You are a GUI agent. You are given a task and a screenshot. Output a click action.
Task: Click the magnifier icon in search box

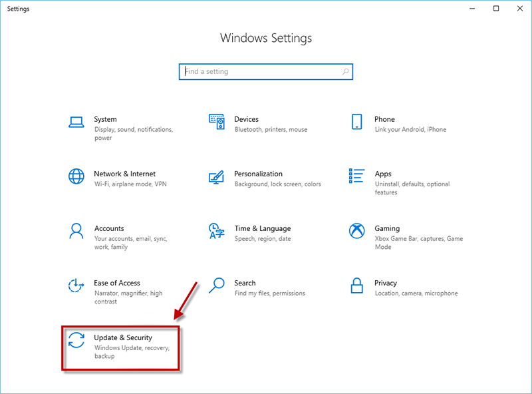tap(345, 72)
